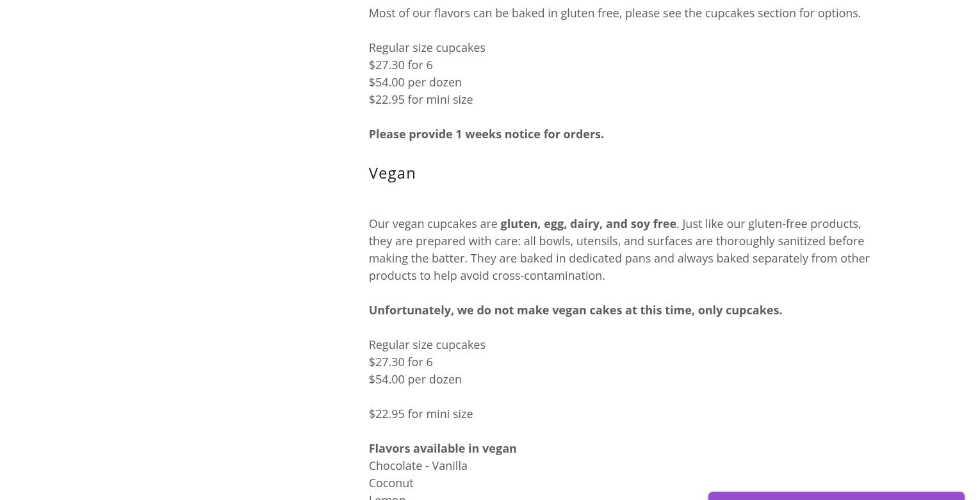This screenshot has height=500, width=980.
Task: Click the '$27.30 for 6' price above Vegan
Action: pyautogui.click(x=400, y=65)
